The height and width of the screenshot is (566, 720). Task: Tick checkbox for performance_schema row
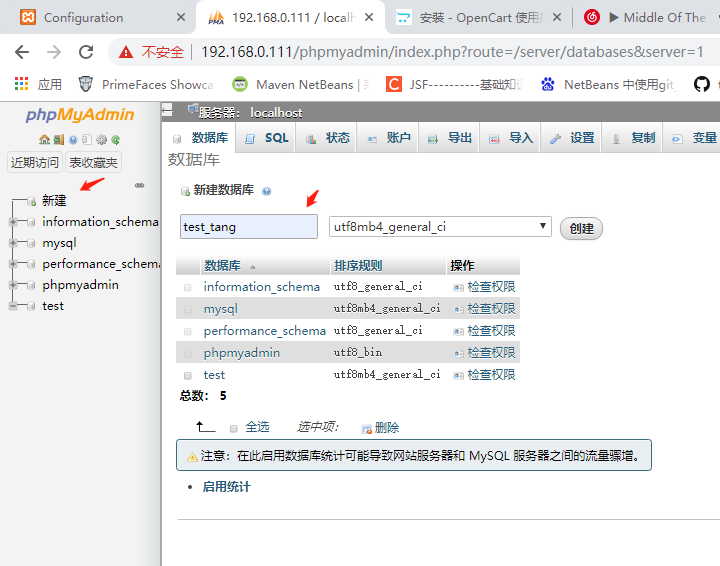point(187,331)
